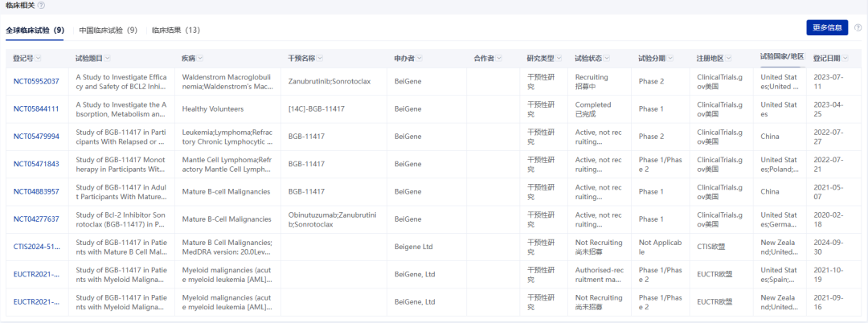
Task: Switch to 临床结果 (13) tab
Action: [176, 31]
